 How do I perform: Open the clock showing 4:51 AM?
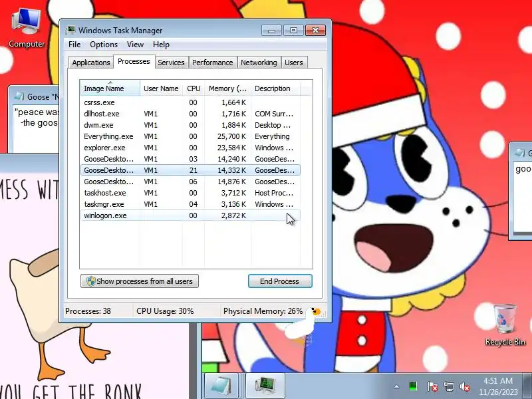click(497, 381)
